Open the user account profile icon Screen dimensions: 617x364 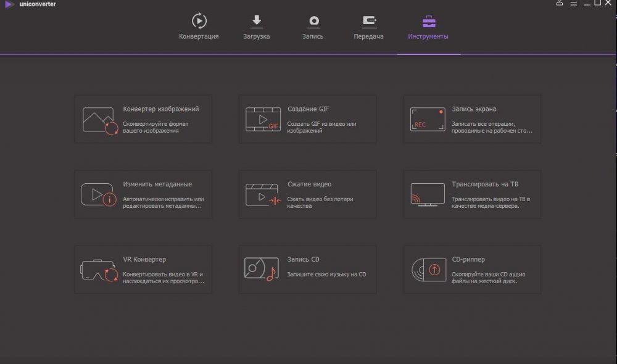[560, 4]
